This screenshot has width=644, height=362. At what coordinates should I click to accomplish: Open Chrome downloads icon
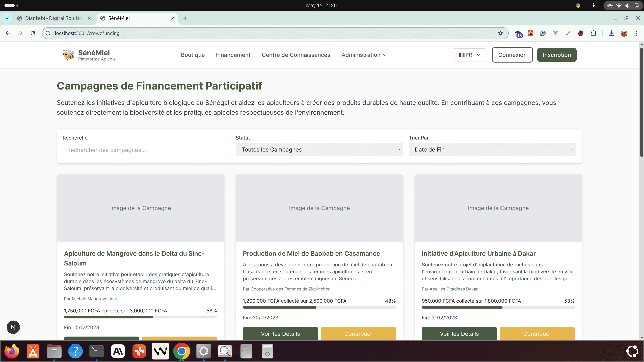(611, 33)
